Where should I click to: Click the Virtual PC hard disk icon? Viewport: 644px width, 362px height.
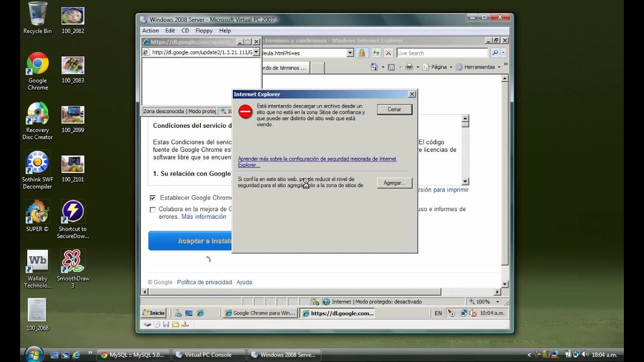coord(147,324)
